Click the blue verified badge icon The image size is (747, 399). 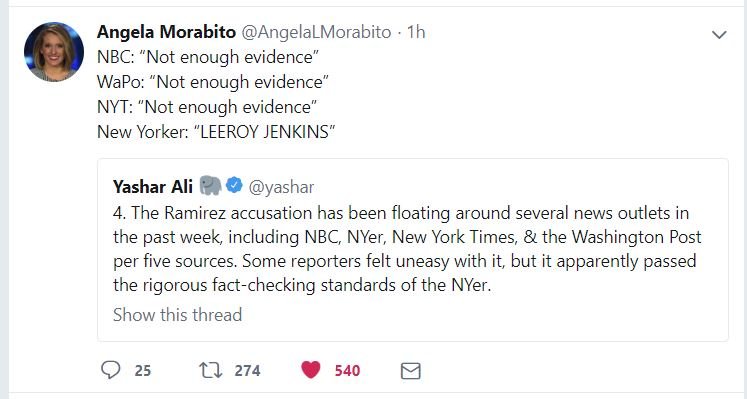point(234,185)
